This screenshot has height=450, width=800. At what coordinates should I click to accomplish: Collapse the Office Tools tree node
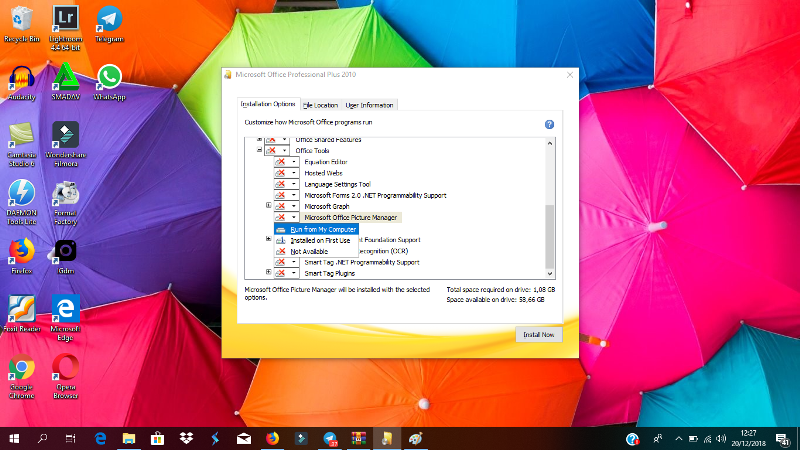(x=259, y=150)
